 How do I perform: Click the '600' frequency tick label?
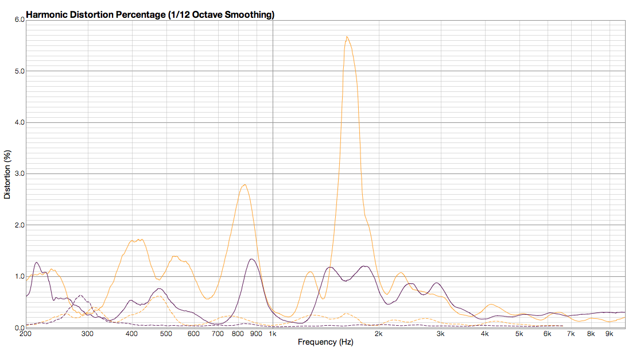[x=194, y=334]
